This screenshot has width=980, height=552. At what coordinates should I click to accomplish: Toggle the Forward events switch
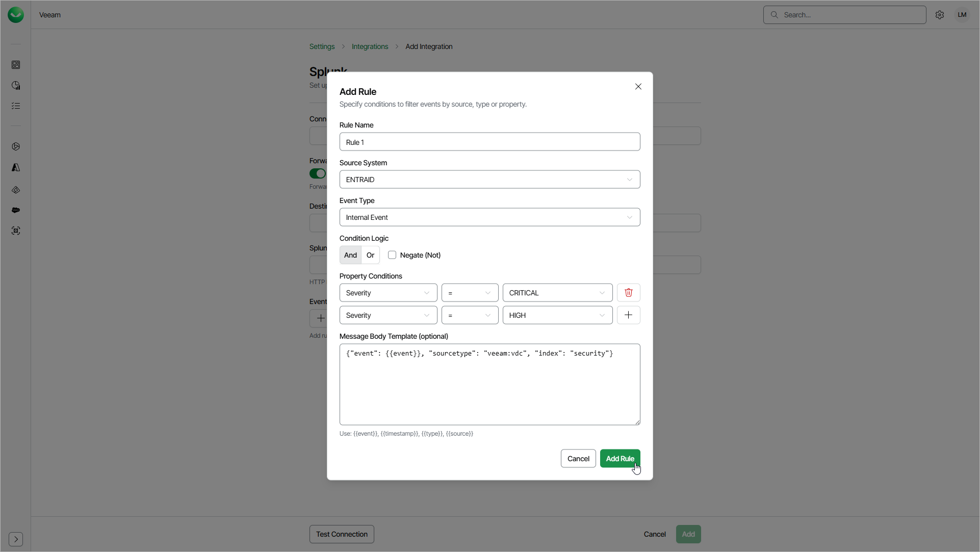coord(318,173)
